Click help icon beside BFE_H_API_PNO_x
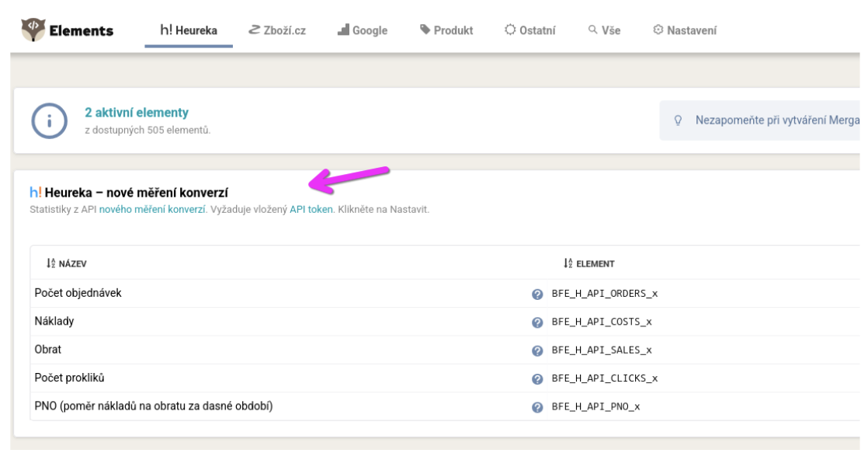 coord(536,407)
